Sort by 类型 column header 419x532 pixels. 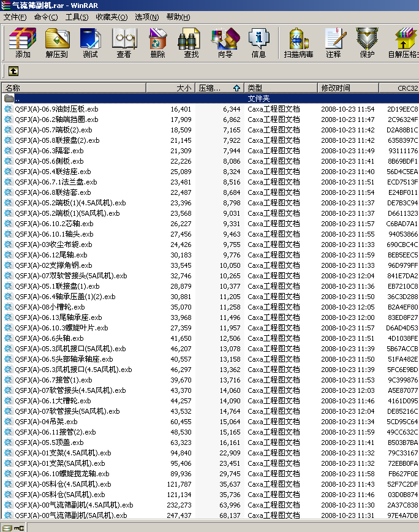[x=281, y=88]
